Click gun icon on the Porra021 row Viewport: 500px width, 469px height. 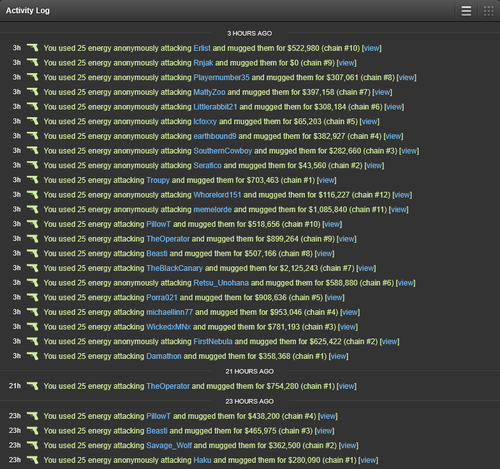click(x=33, y=297)
